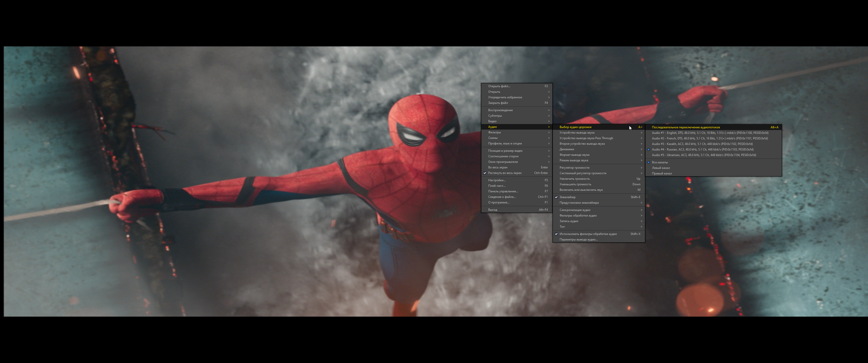Image resolution: width=868 pixels, height=363 pixels.
Task: Toggle 'Растянуть во весь экран' option
Action: pos(504,173)
